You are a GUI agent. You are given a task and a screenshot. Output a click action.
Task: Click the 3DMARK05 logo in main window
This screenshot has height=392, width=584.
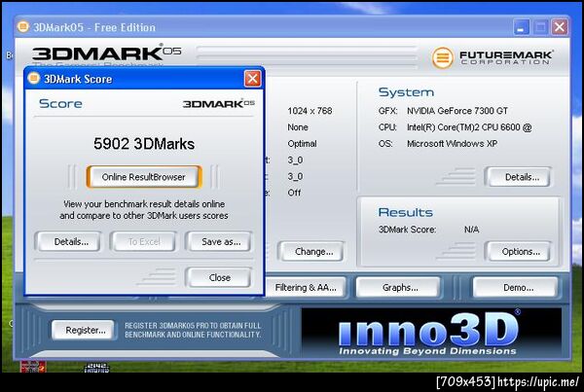[106, 53]
